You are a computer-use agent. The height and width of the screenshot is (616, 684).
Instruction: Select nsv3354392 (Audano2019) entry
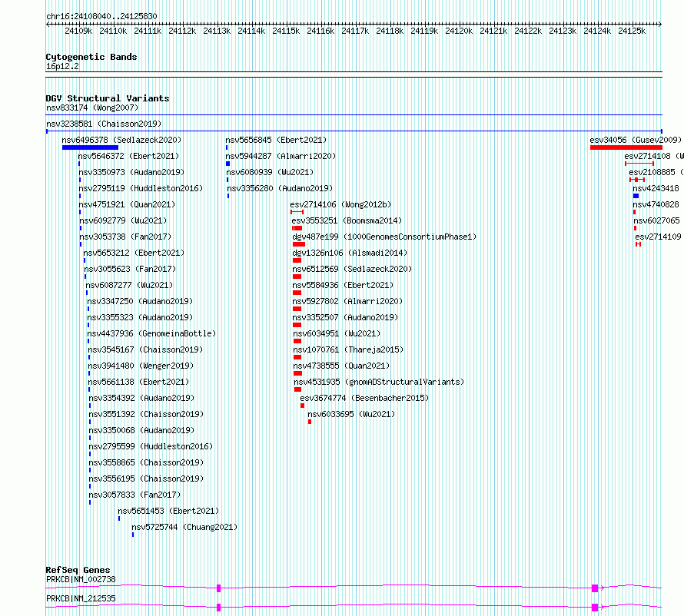coord(141,398)
